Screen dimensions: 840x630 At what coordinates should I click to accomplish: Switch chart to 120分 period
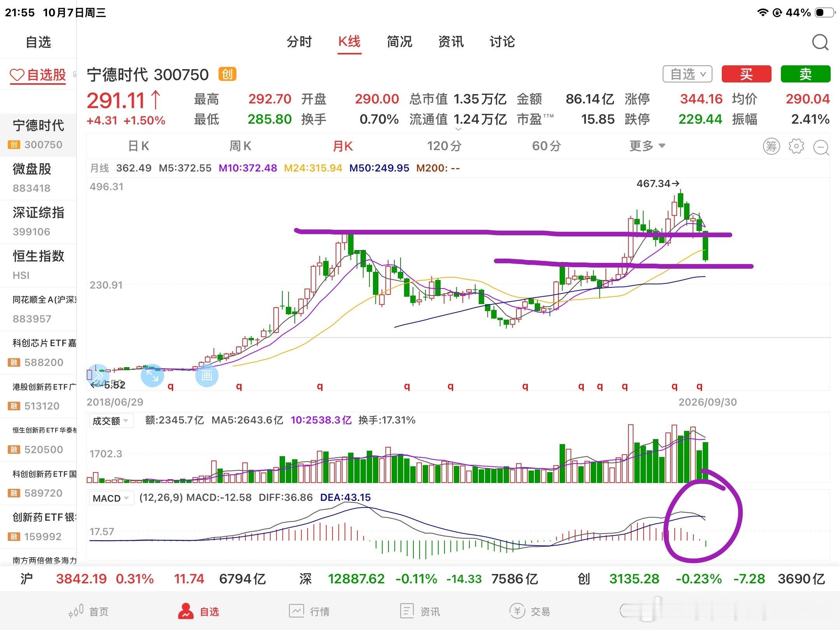[x=444, y=146]
